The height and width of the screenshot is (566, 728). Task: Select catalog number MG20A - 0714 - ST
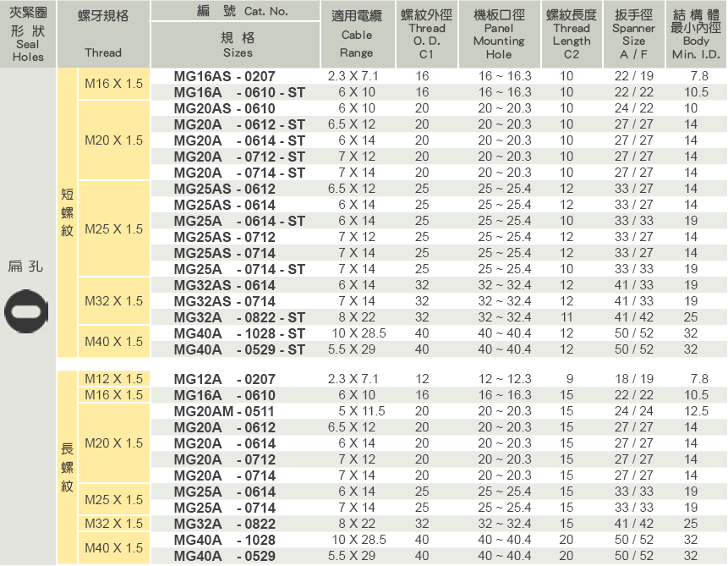click(239, 173)
